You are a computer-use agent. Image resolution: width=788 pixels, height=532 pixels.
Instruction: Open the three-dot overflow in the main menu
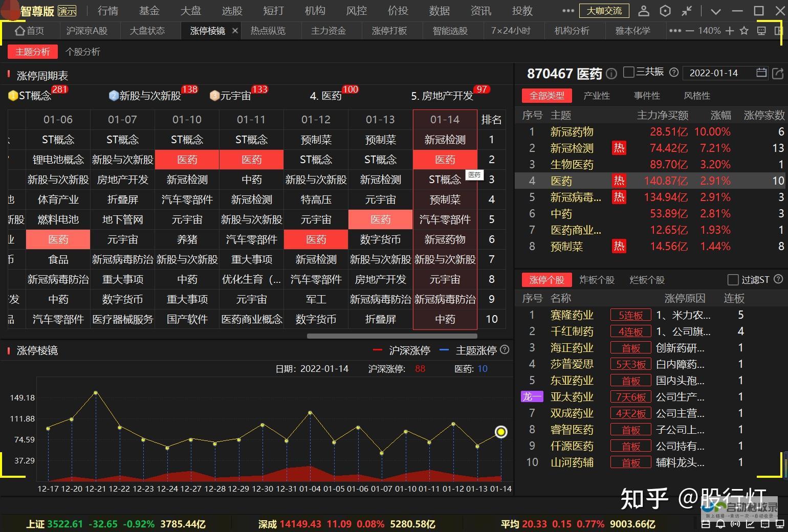click(x=568, y=11)
